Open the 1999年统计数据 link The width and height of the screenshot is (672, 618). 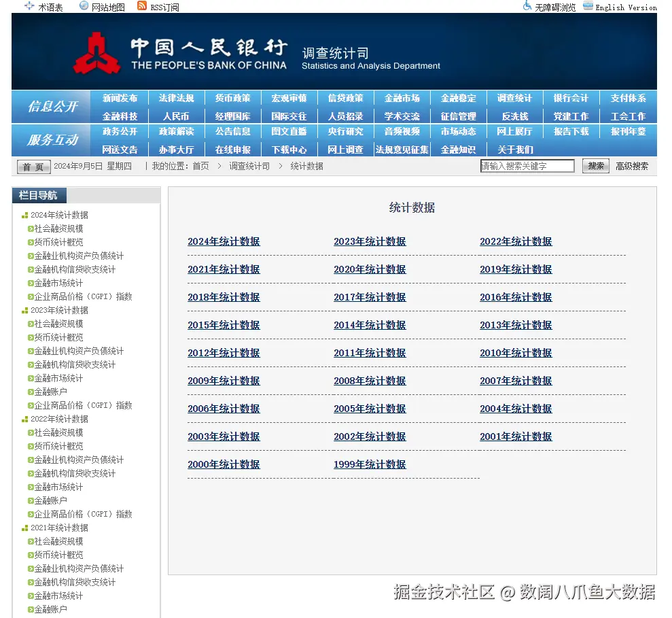coord(370,465)
